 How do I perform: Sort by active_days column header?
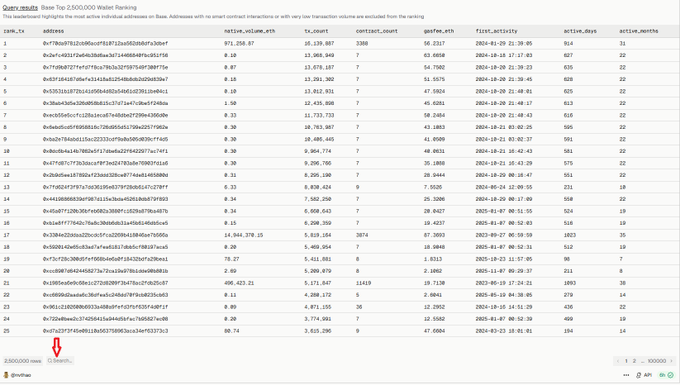point(580,31)
